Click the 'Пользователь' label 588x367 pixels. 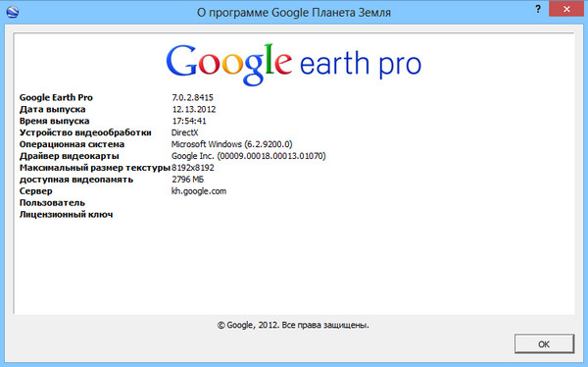point(52,203)
